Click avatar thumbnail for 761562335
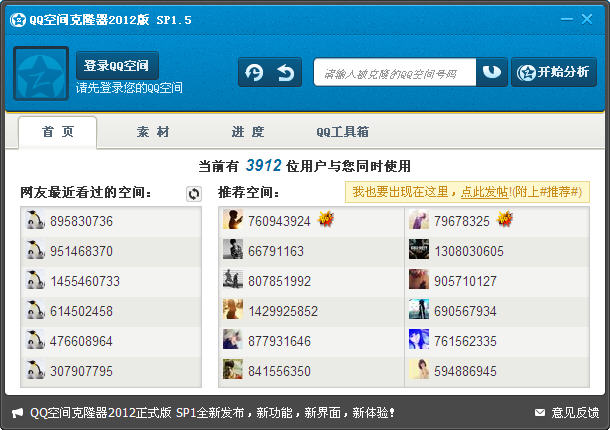The width and height of the screenshot is (610, 430). [x=419, y=339]
